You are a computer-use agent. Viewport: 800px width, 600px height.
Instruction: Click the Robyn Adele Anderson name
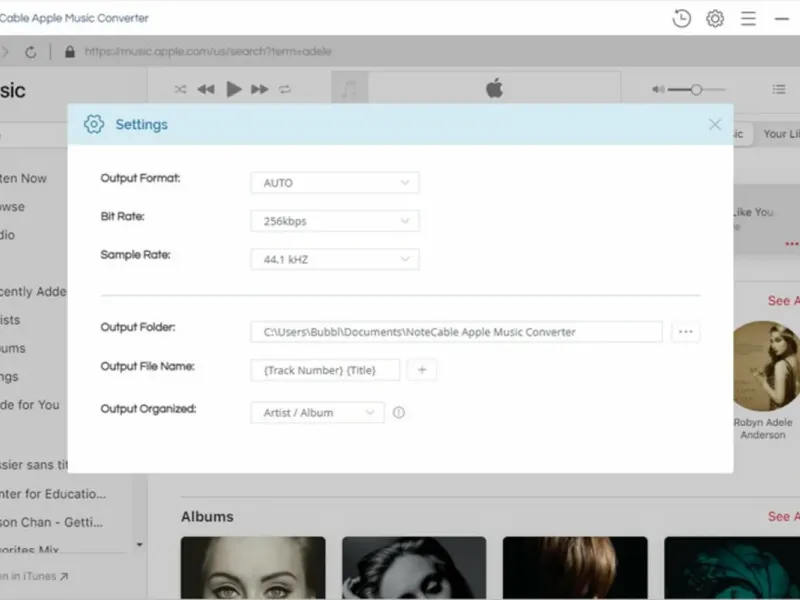coord(763,429)
